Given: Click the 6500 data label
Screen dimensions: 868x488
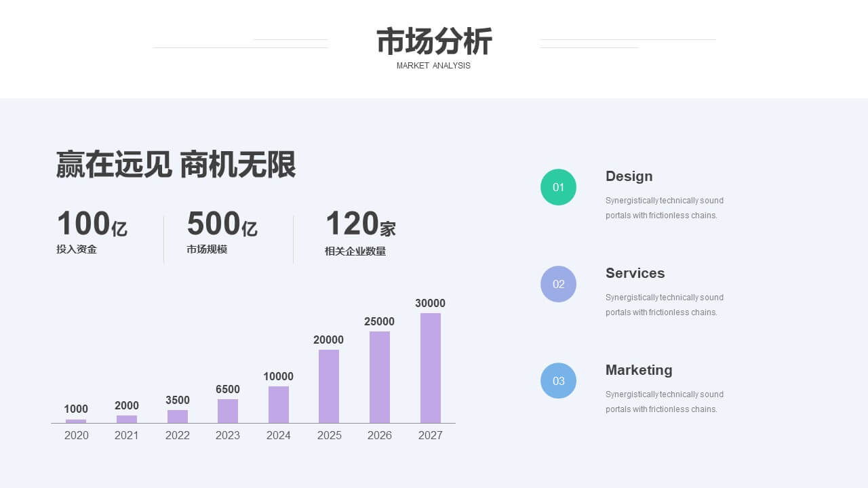Looking at the screenshot, I should (228, 389).
